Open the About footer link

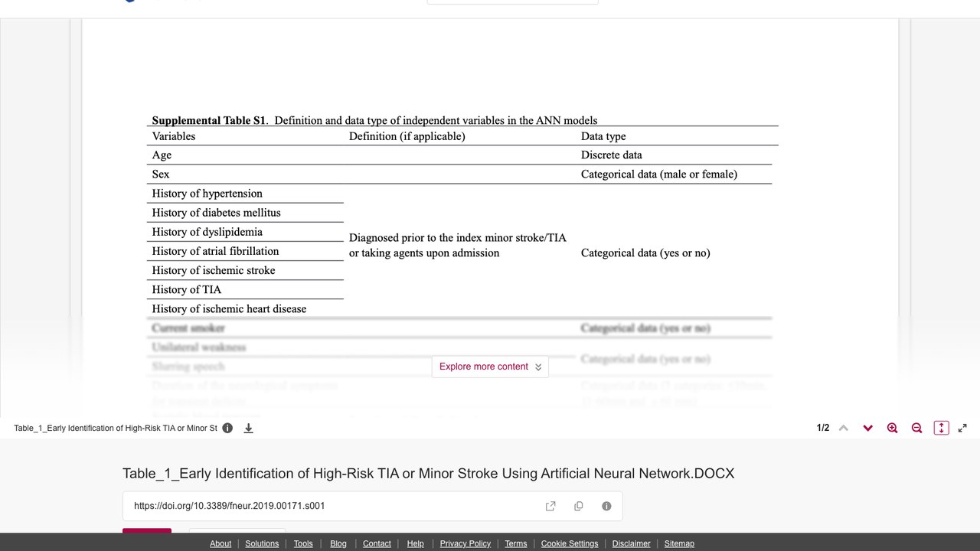(220, 543)
